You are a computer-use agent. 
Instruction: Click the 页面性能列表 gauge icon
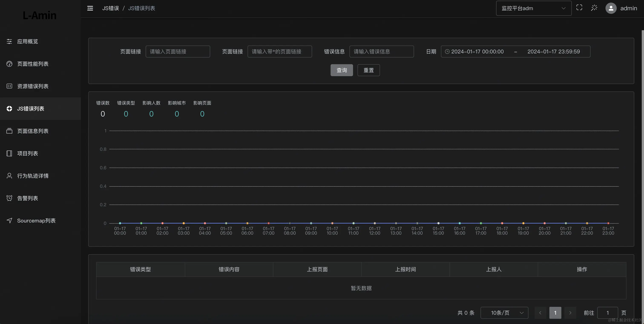coord(9,64)
